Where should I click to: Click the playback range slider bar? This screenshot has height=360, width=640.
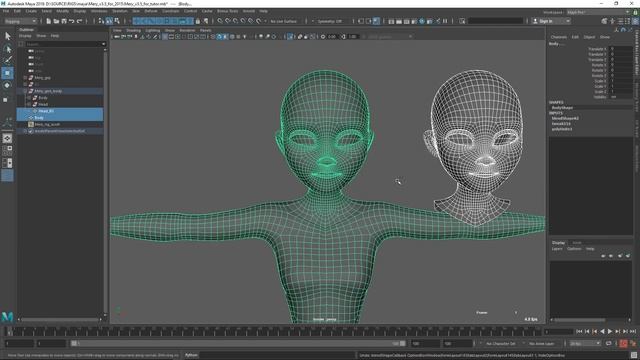(239, 344)
